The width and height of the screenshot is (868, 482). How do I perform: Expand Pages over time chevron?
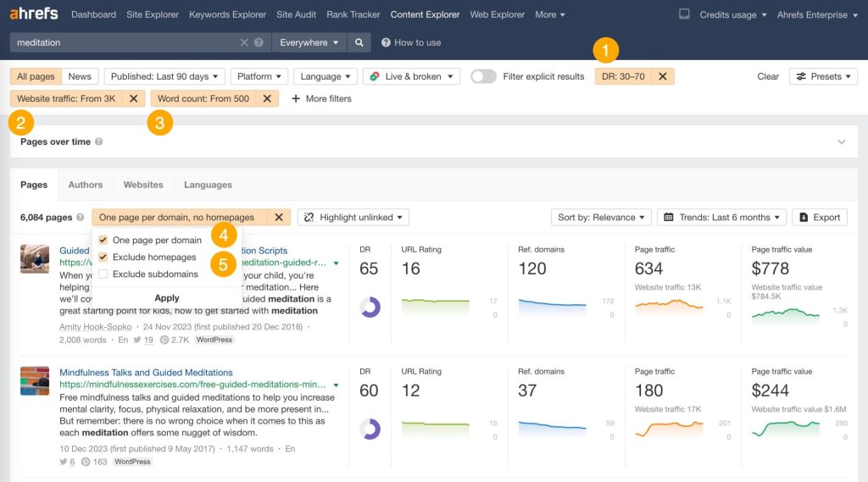(x=842, y=141)
